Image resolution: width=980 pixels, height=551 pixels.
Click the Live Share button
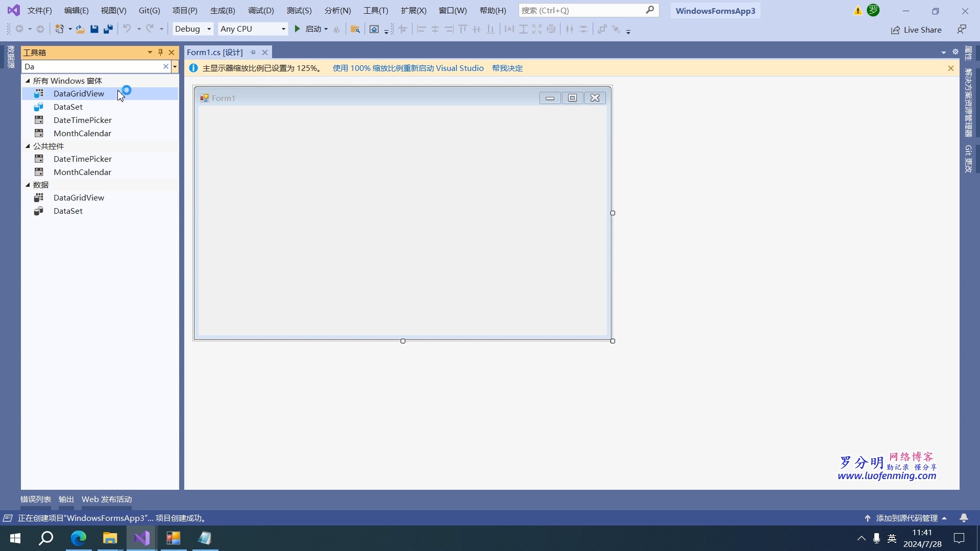(x=916, y=30)
